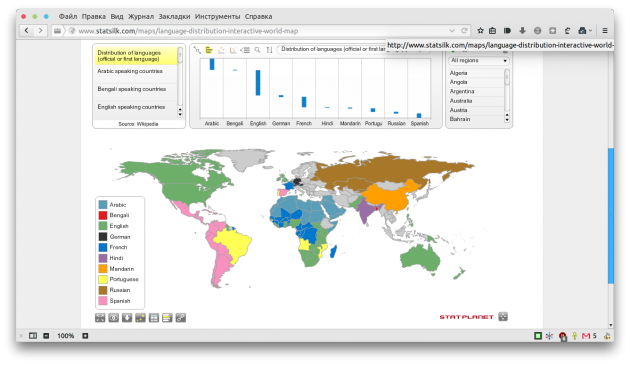Open the Журнал menu
The width and height of the screenshot is (630, 365).
point(141,16)
